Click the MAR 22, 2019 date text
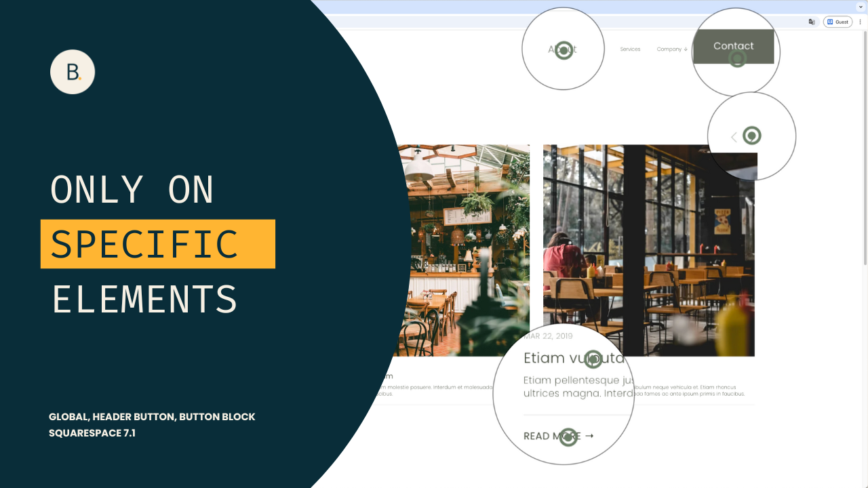This screenshot has width=868, height=488. point(548,336)
